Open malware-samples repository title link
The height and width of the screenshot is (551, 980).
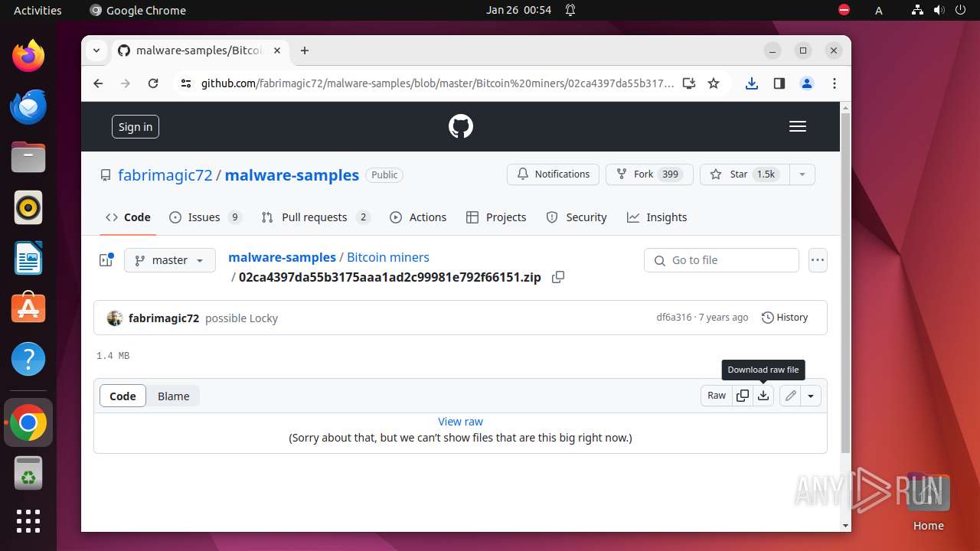[292, 175]
